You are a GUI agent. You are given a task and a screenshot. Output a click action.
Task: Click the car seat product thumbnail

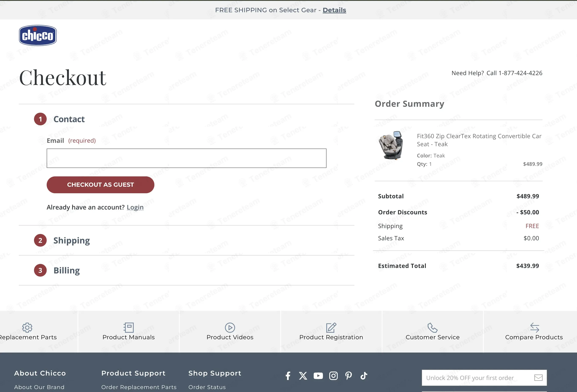391,146
